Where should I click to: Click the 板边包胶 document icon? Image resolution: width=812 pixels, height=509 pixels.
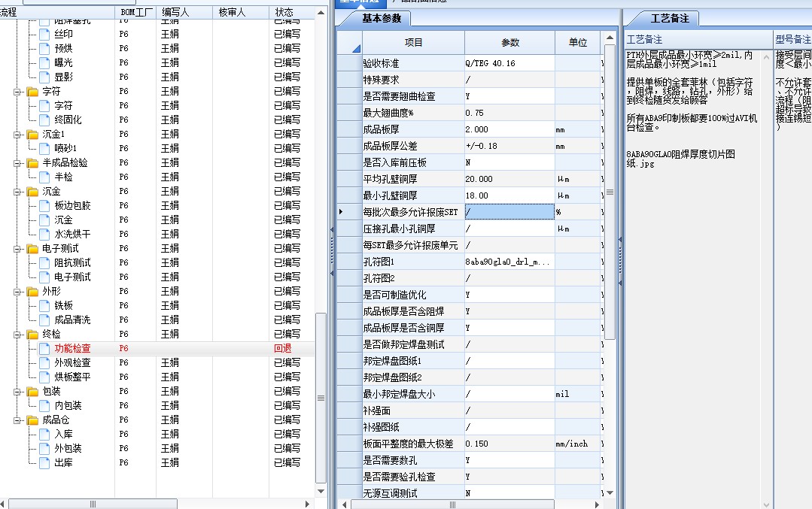pyautogui.click(x=44, y=206)
